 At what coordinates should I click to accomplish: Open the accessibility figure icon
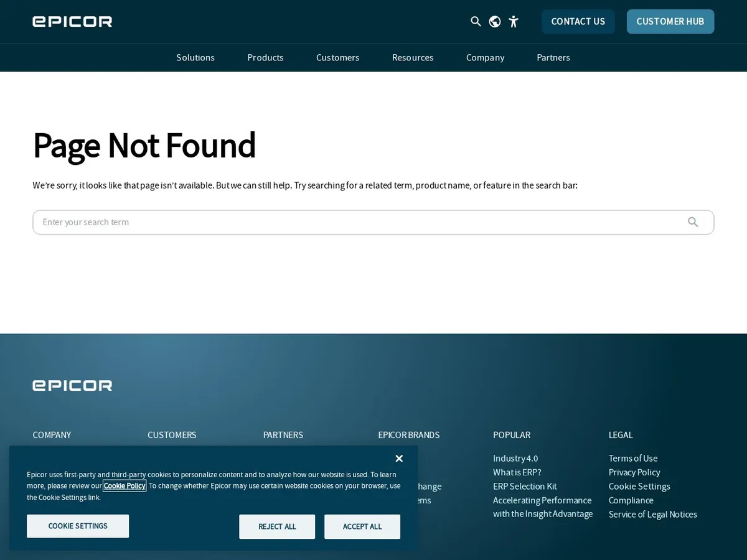(x=514, y=22)
